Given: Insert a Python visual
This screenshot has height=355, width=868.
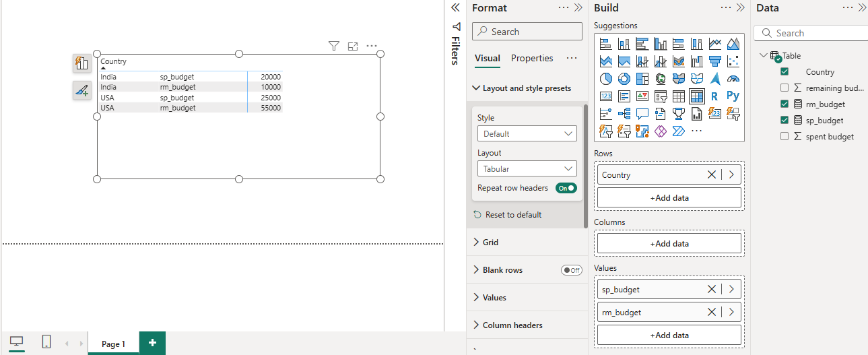Looking at the screenshot, I should (x=733, y=96).
